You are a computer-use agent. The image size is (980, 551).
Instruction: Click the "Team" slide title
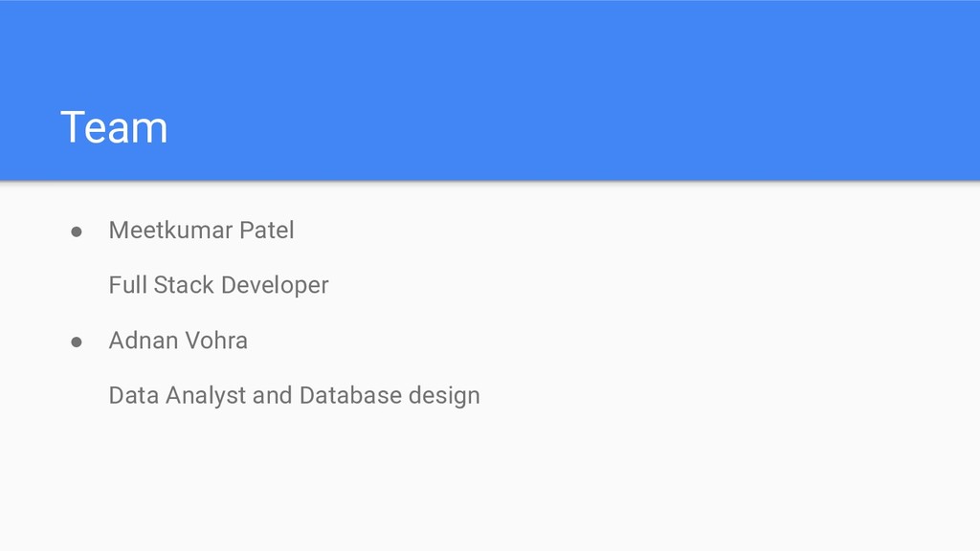coord(115,127)
